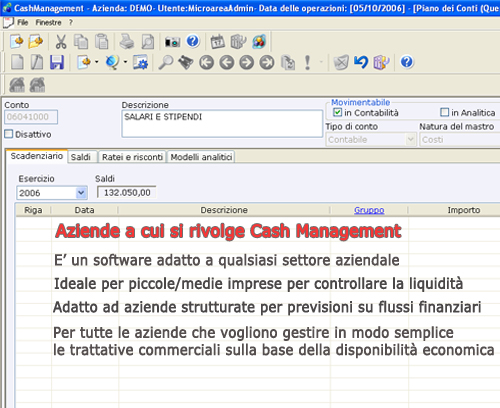Viewport: 500px width, 408px height.
Task: Click the blue Undo arrow icon
Action: 361,62
